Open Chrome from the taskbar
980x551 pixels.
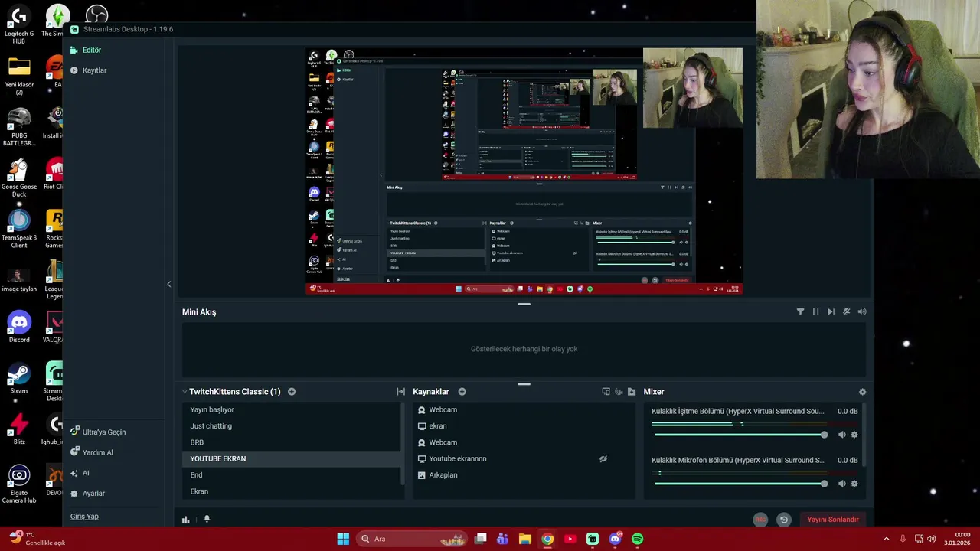(547, 539)
